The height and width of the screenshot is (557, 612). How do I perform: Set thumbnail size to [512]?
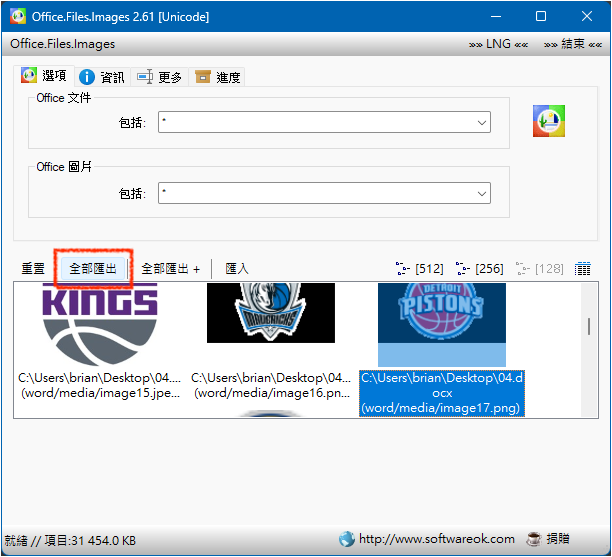pos(420,268)
